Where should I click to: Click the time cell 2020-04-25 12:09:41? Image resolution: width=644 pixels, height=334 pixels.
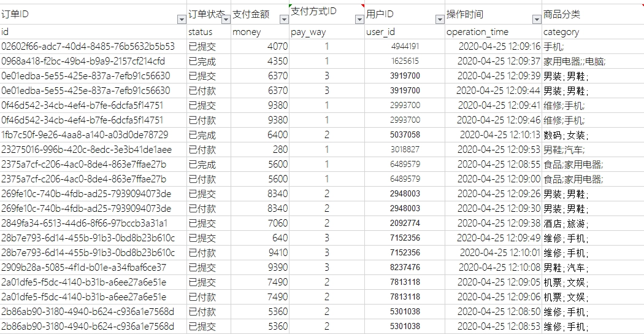494,106
